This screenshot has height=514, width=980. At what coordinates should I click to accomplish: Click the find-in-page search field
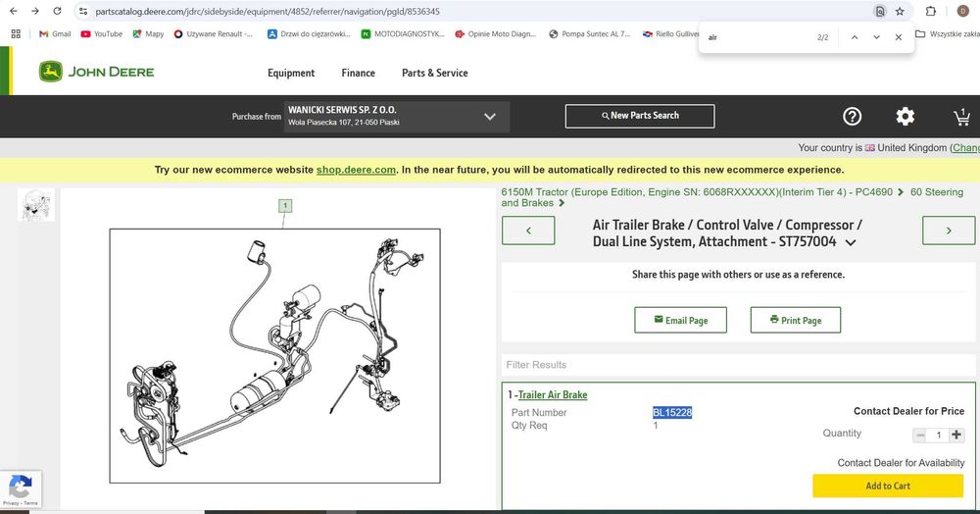pos(757,37)
